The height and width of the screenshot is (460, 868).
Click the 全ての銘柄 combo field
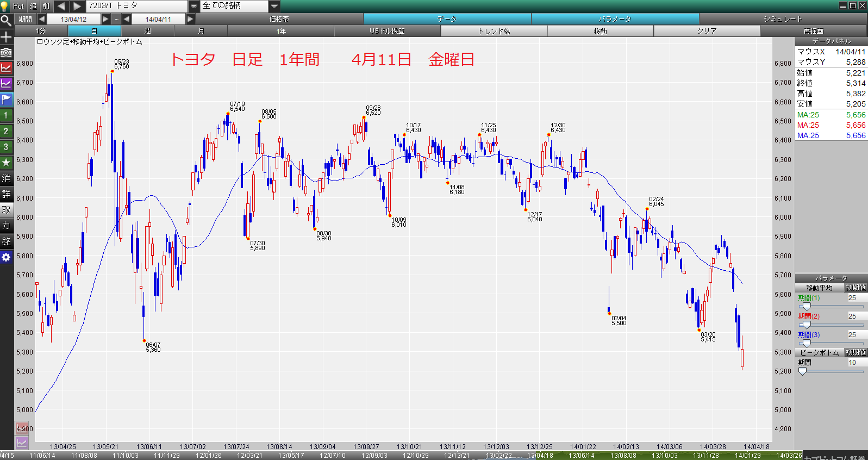[235, 6]
